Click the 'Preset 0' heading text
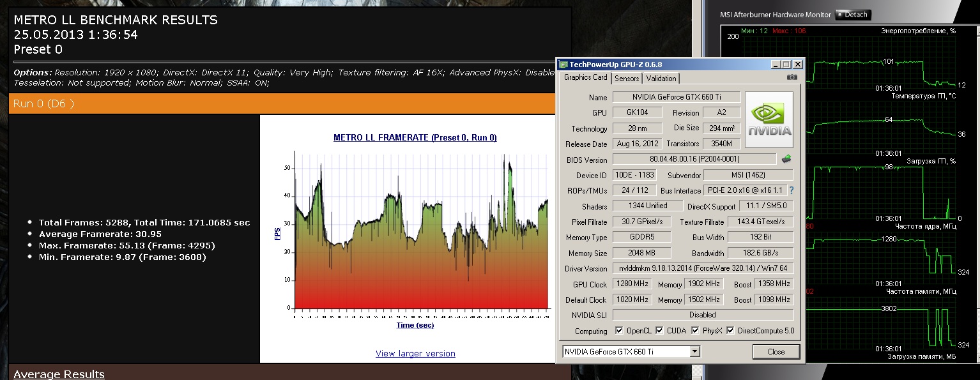 click(x=38, y=49)
